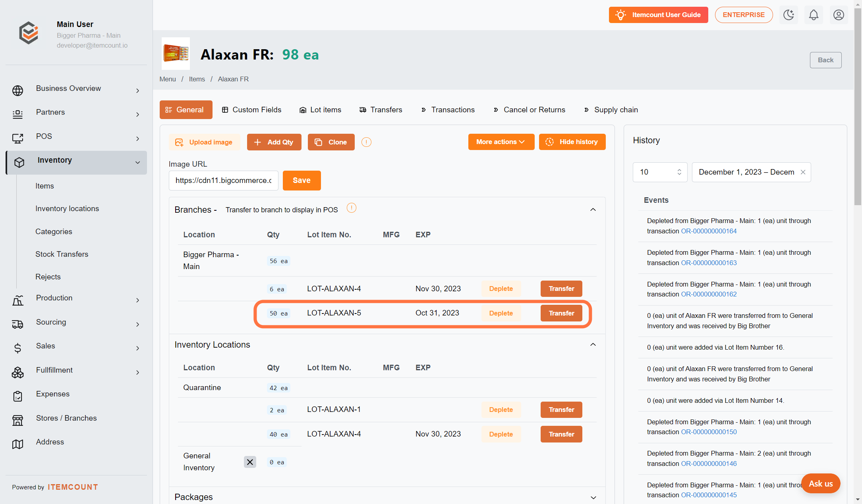Switch to the Custom Fields tab
Viewport: 862px width, 504px height.
pyautogui.click(x=251, y=110)
